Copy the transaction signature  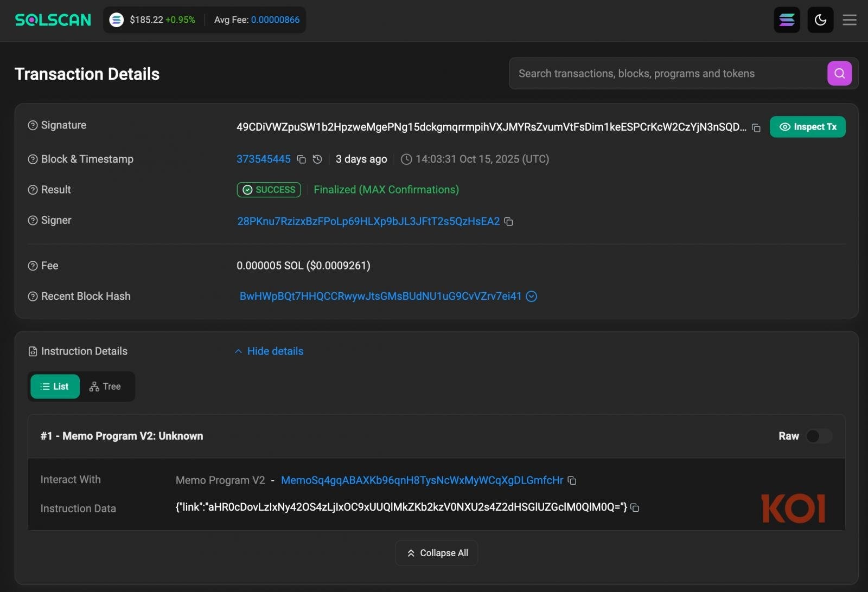[x=756, y=128]
